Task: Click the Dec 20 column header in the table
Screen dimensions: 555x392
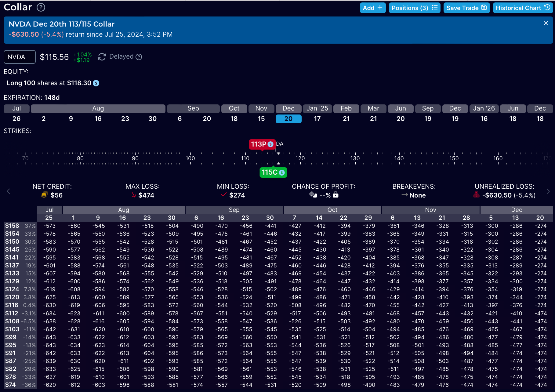Action: click(x=540, y=218)
